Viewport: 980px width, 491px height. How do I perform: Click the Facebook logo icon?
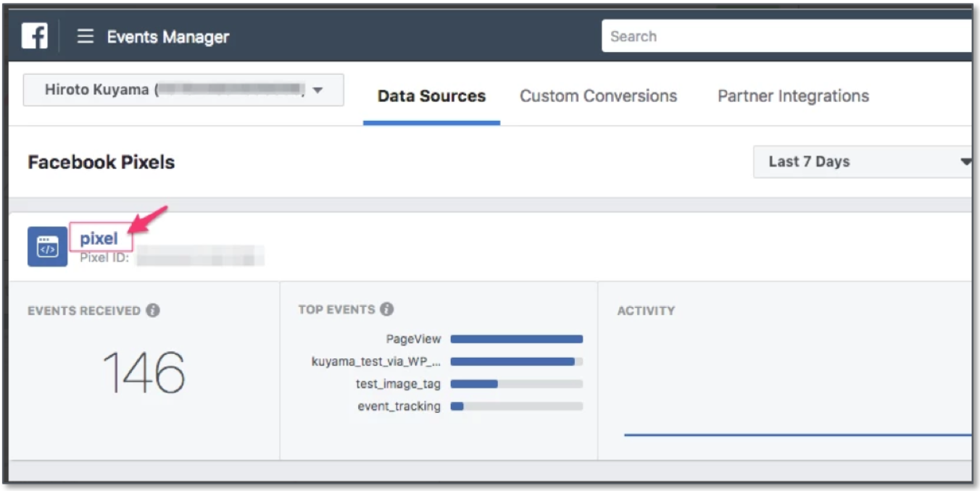pos(34,35)
